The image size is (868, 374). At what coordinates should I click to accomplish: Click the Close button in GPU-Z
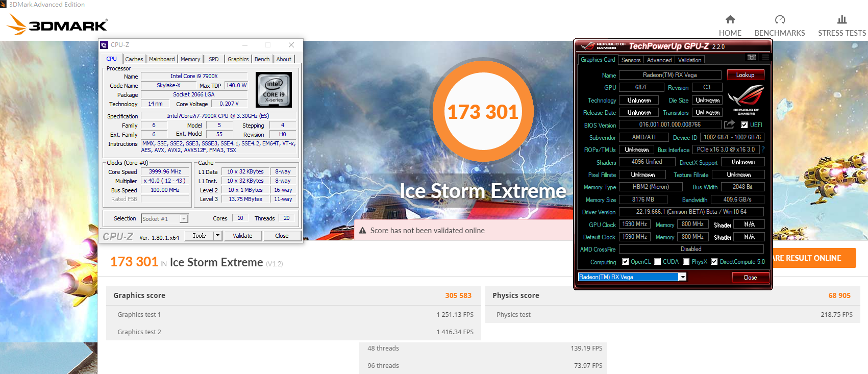pos(750,278)
